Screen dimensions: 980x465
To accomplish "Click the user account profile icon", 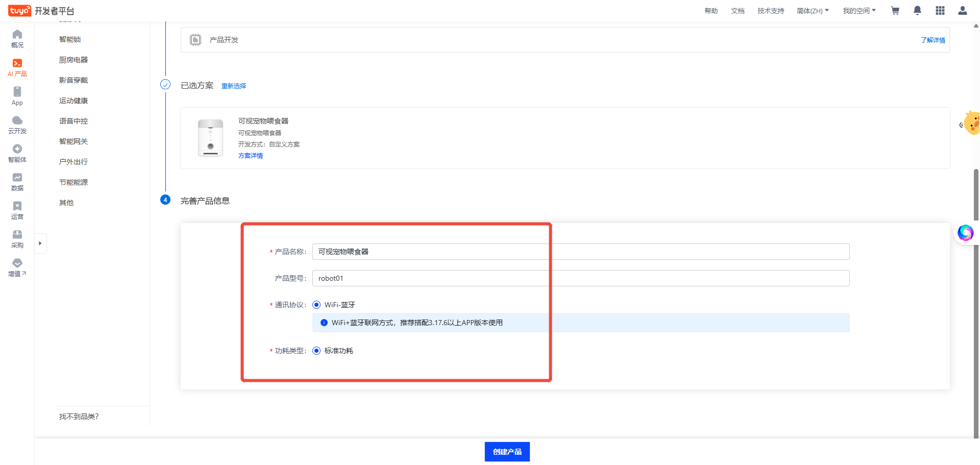I will [962, 11].
